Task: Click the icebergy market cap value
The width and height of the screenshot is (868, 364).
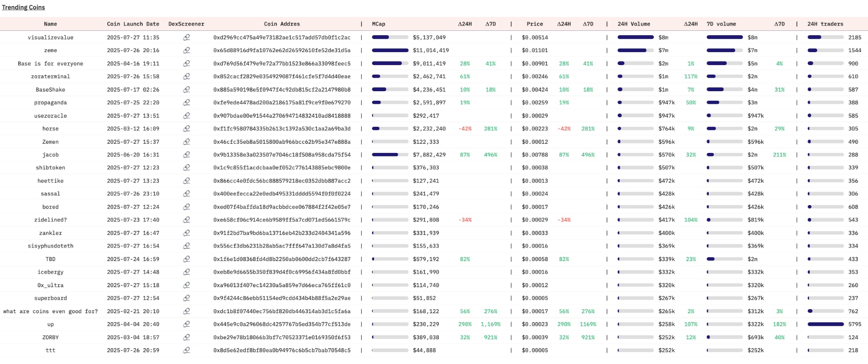Action: tap(426, 272)
